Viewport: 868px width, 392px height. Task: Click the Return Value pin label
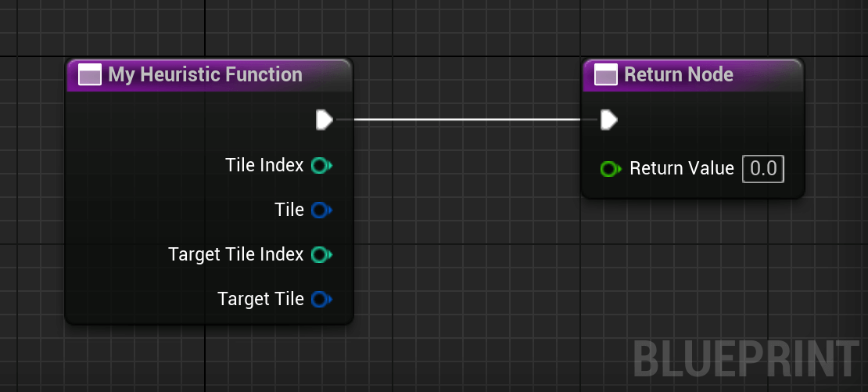pyautogui.click(x=681, y=168)
